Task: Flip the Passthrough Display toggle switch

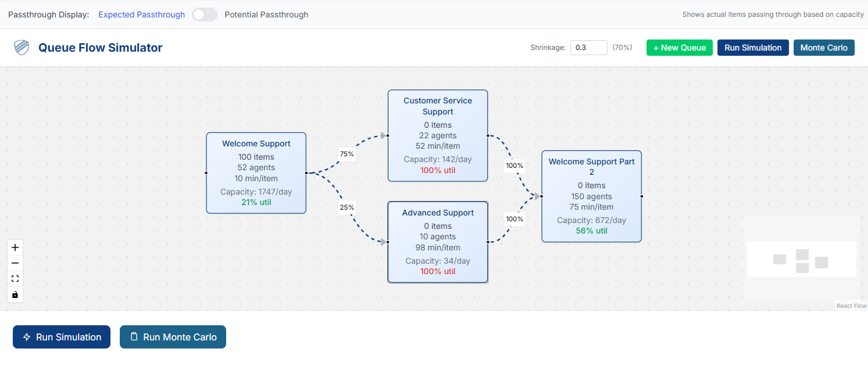Action: click(x=204, y=14)
